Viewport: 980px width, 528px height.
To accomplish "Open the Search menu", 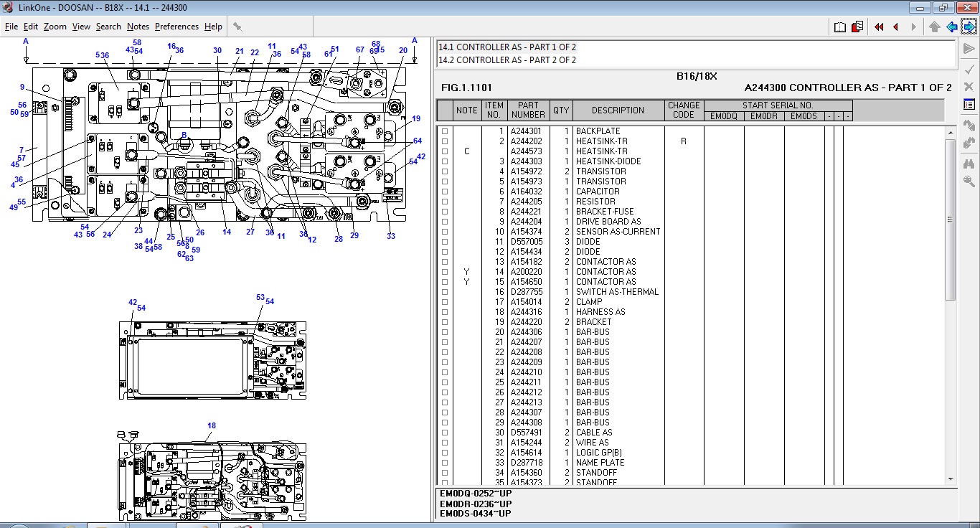I will click(x=108, y=26).
